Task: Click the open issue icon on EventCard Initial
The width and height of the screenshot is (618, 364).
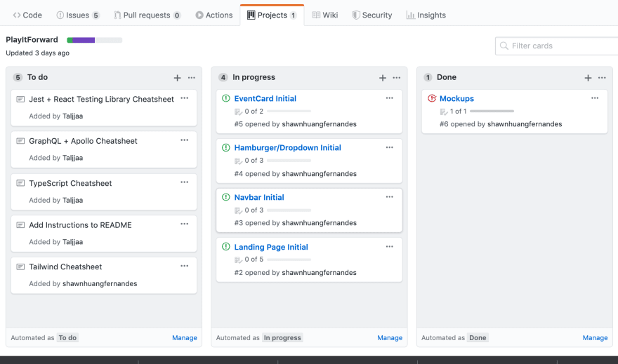Action: click(226, 98)
